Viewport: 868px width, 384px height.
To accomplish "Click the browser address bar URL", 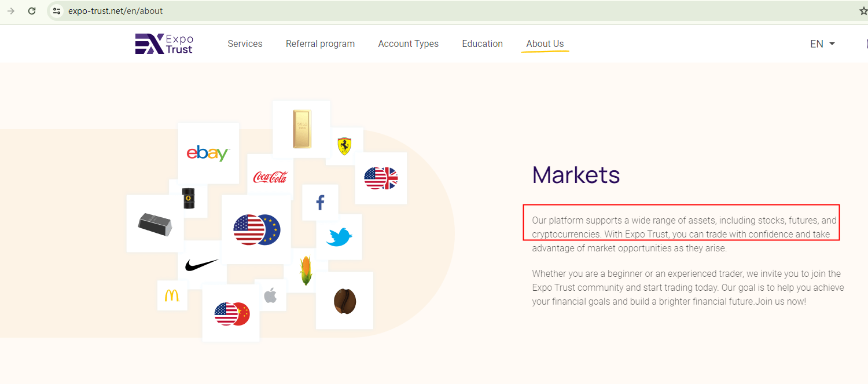I will tap(115, 11).
